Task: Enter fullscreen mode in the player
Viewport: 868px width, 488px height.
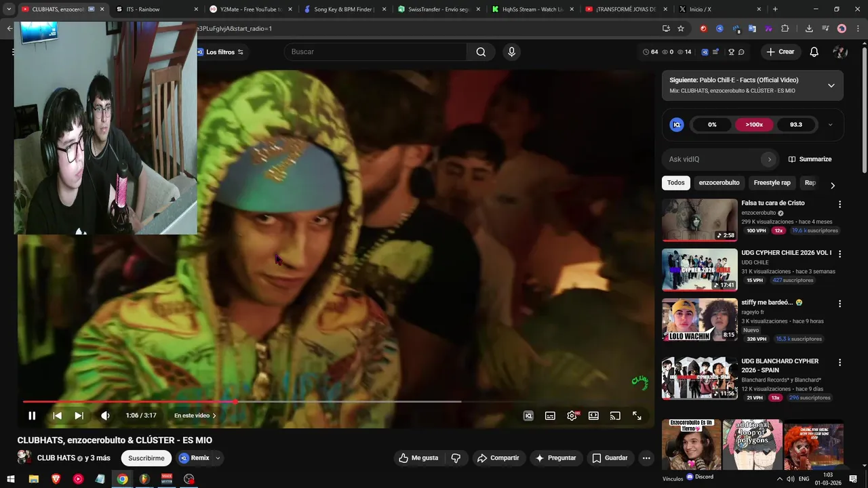Action: click(637, 415)
